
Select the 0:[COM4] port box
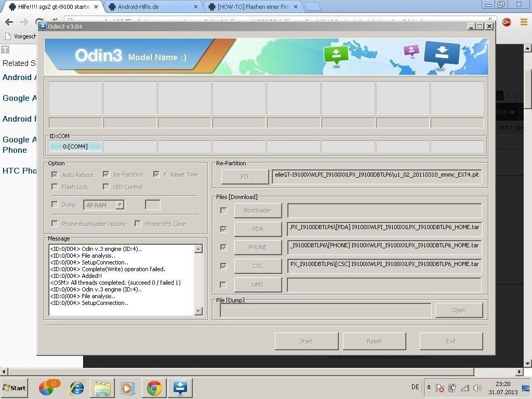pos(75,146)
